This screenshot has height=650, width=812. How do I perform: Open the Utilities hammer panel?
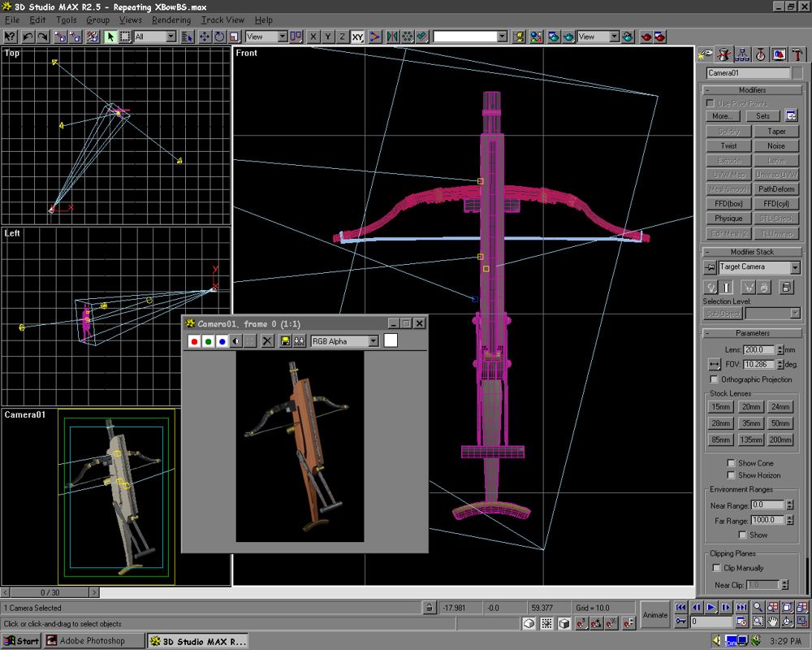tap(797, 54)
